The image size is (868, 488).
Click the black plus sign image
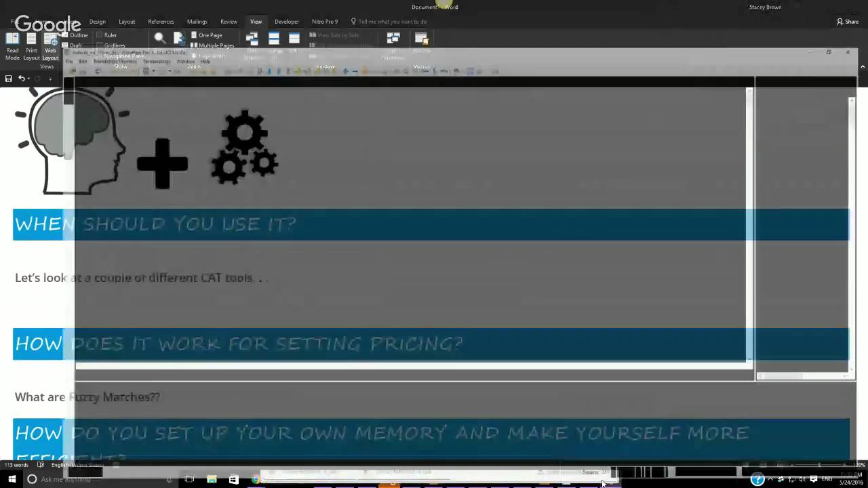click(162, 163)
